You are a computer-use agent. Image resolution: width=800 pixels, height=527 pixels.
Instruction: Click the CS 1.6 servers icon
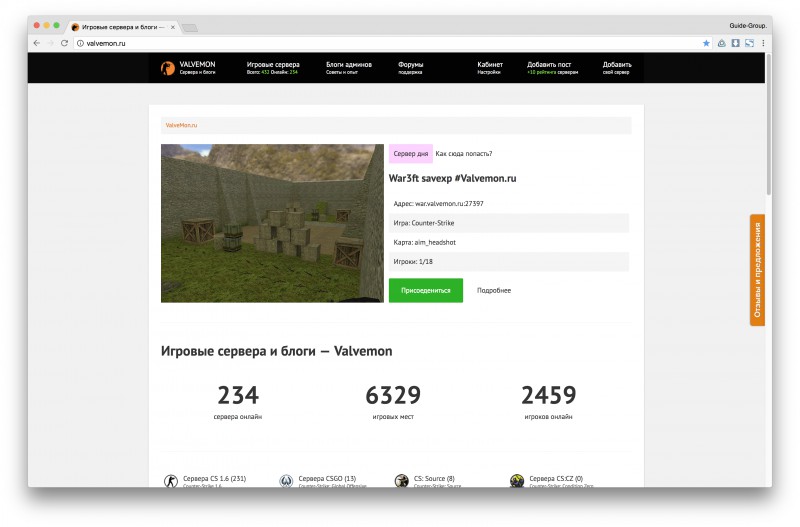[170, 481]
